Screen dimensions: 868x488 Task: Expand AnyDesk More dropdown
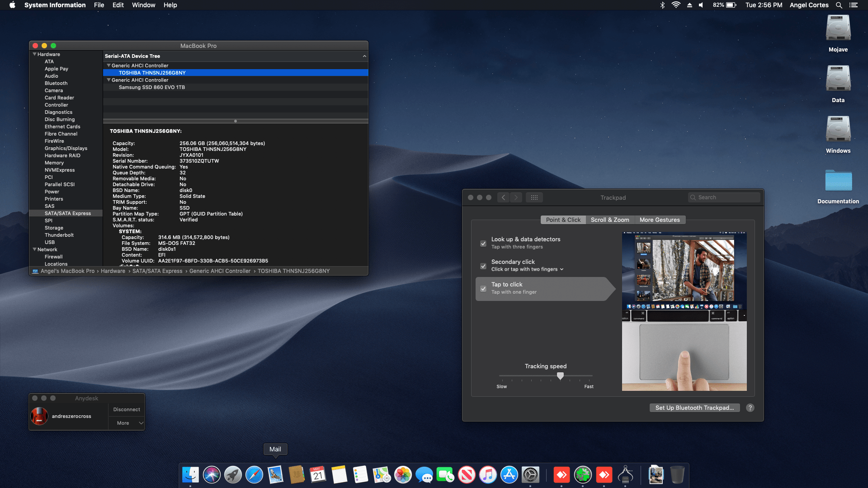pyautogui.click(x=127, y=423)
